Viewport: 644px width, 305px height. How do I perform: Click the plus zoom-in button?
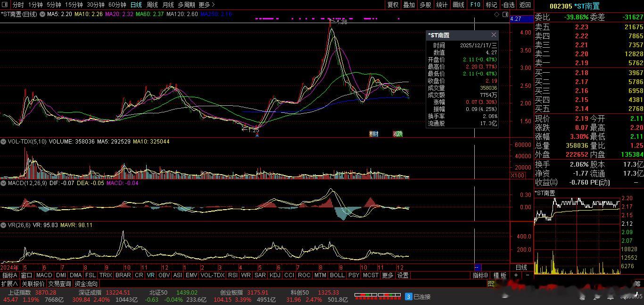coord(516,275)
